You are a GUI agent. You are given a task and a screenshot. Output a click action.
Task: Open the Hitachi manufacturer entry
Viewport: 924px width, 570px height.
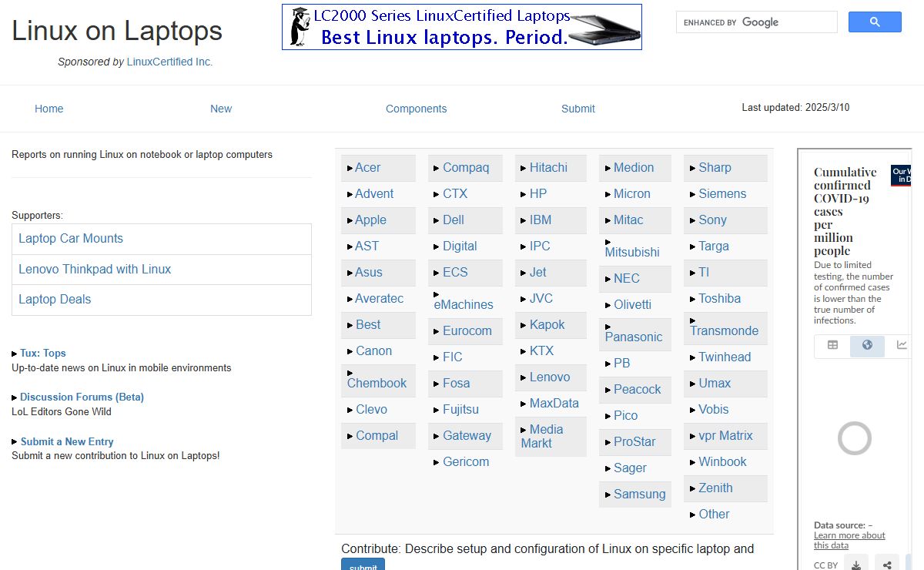pyautogui.click(x=548, y=168)
